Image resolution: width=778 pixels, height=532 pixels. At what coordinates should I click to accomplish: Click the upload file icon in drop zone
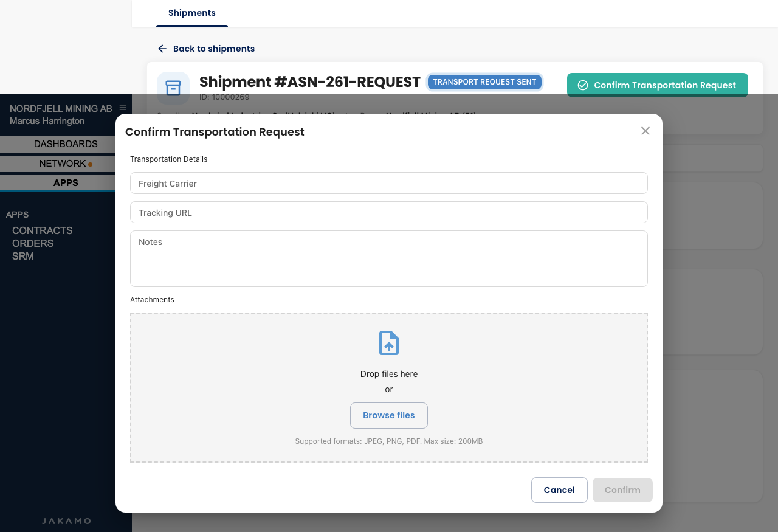point(389,343)
